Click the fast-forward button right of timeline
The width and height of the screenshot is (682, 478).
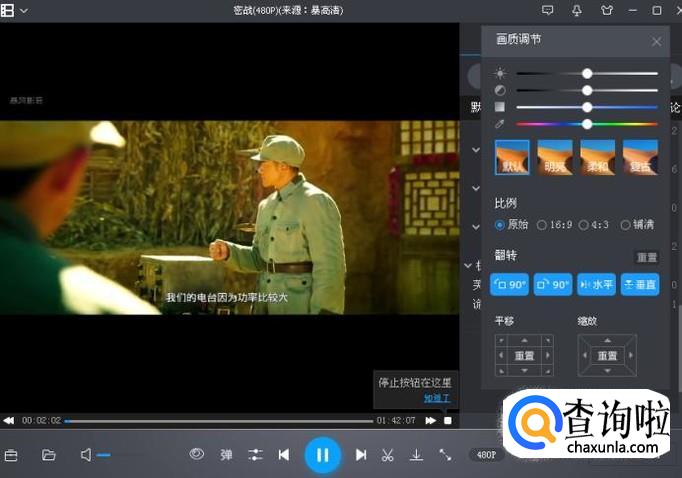(x=431, y=421)
